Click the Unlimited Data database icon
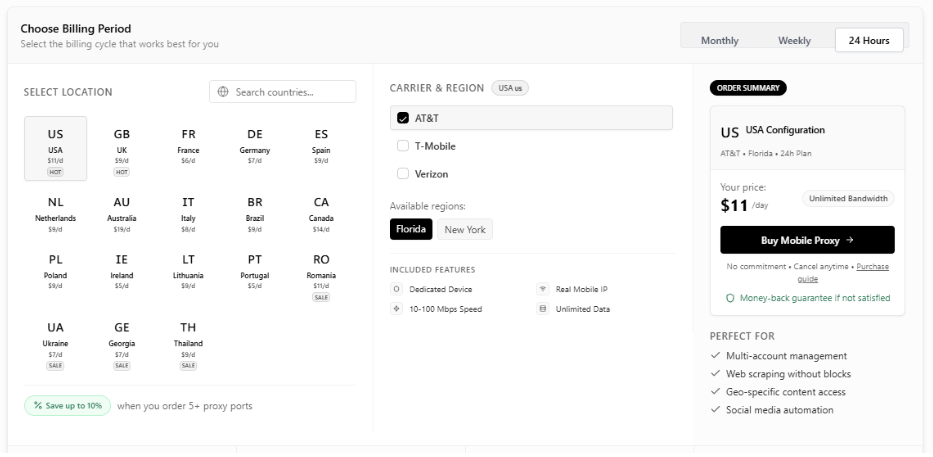The image size is (933, 457). coord(542,309)
